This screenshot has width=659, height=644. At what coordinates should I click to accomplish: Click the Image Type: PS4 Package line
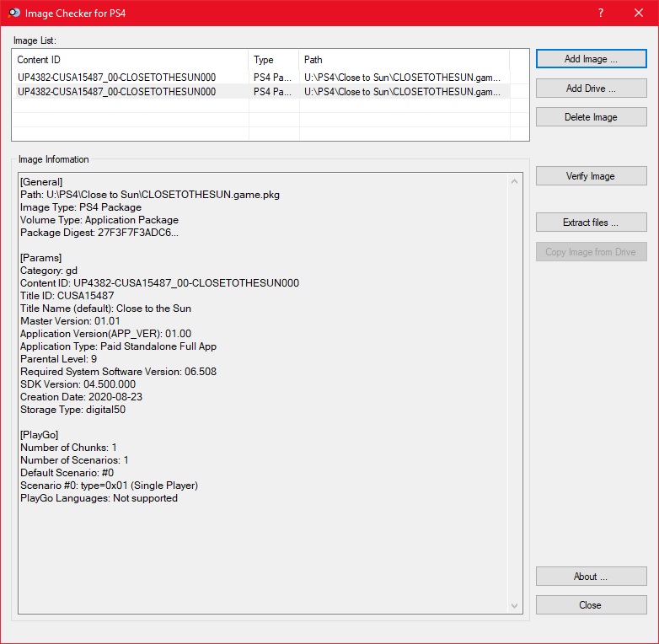[x=81, y=207]
